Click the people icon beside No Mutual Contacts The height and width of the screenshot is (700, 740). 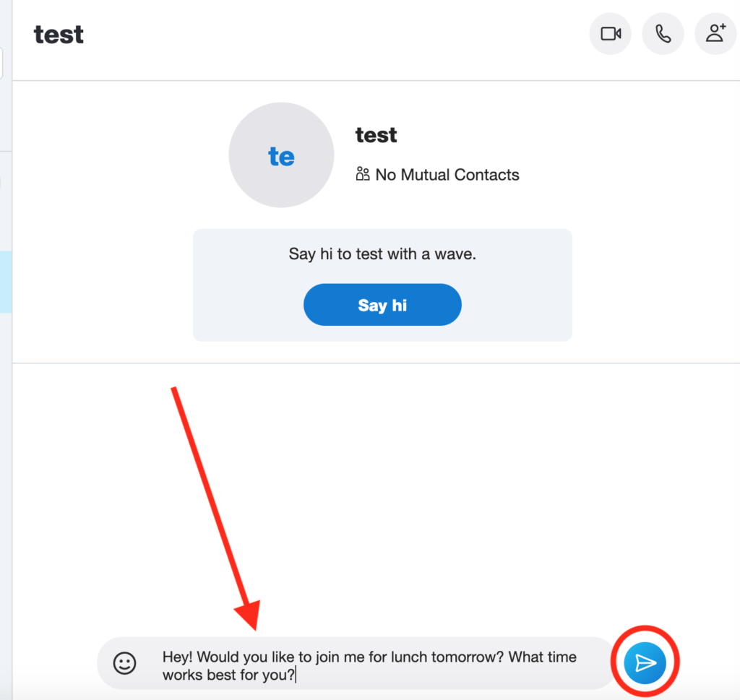coord(363,174)
